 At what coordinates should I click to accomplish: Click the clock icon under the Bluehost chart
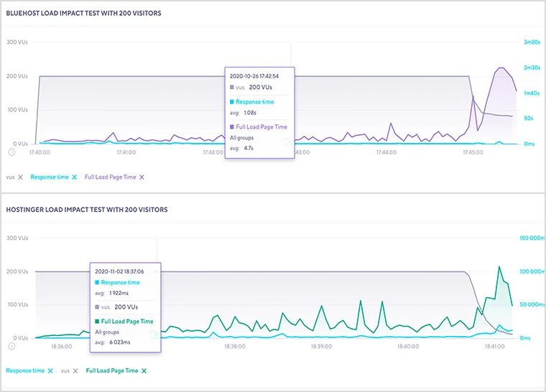[11, 152]
